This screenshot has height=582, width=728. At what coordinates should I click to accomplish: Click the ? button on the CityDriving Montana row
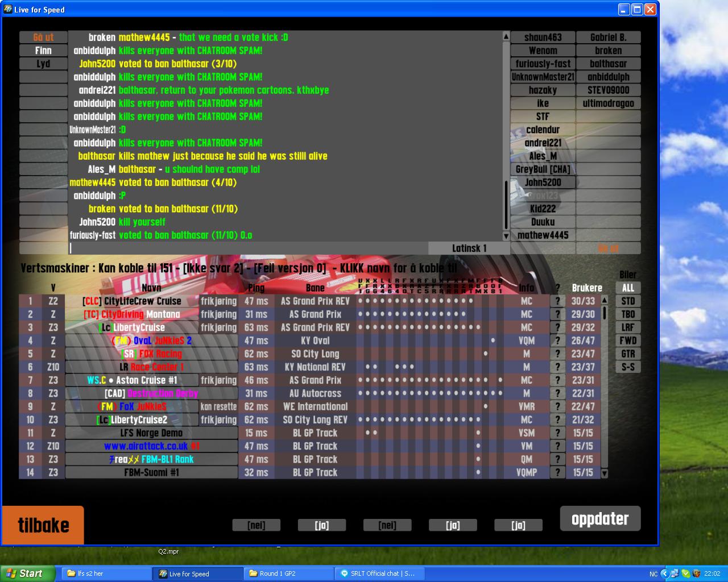click(557, 314)
